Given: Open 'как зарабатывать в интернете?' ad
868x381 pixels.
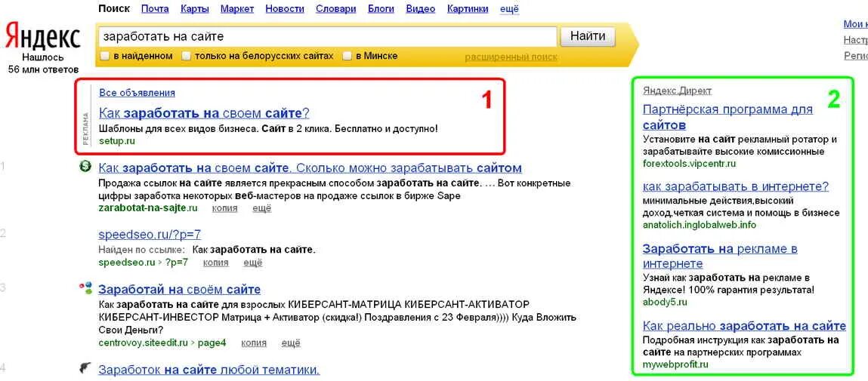Looking at the screenshot, I should 736,186.
